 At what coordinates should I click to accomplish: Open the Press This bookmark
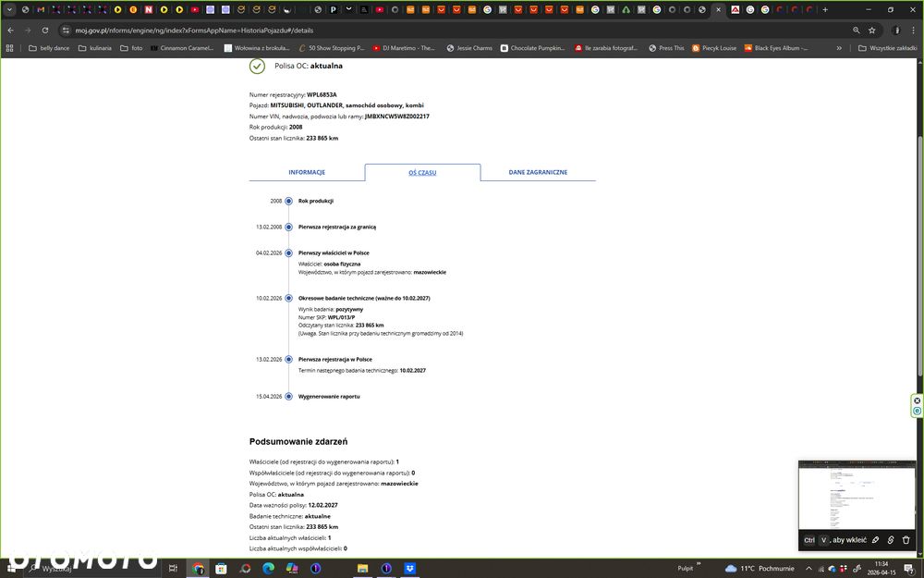point(666,48)
